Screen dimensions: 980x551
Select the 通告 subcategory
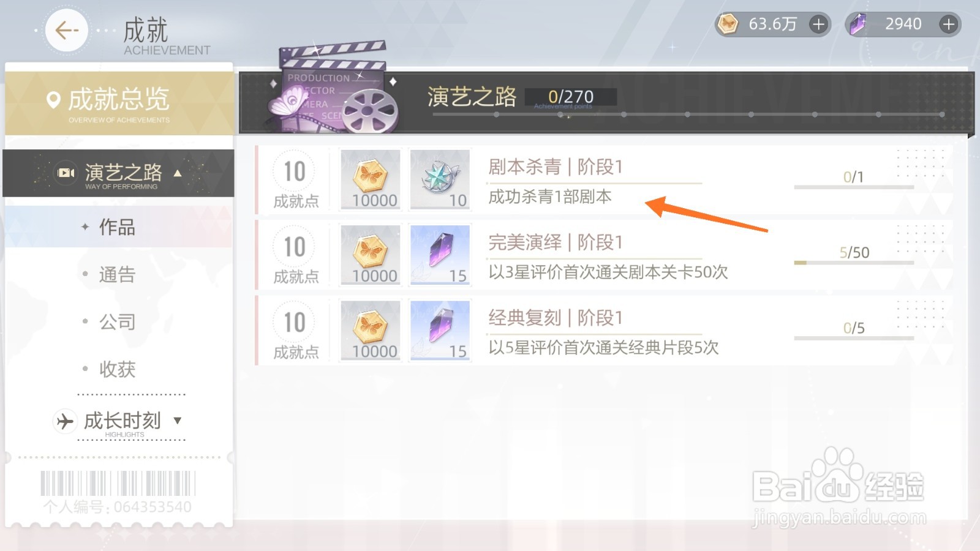coord(118,274)
